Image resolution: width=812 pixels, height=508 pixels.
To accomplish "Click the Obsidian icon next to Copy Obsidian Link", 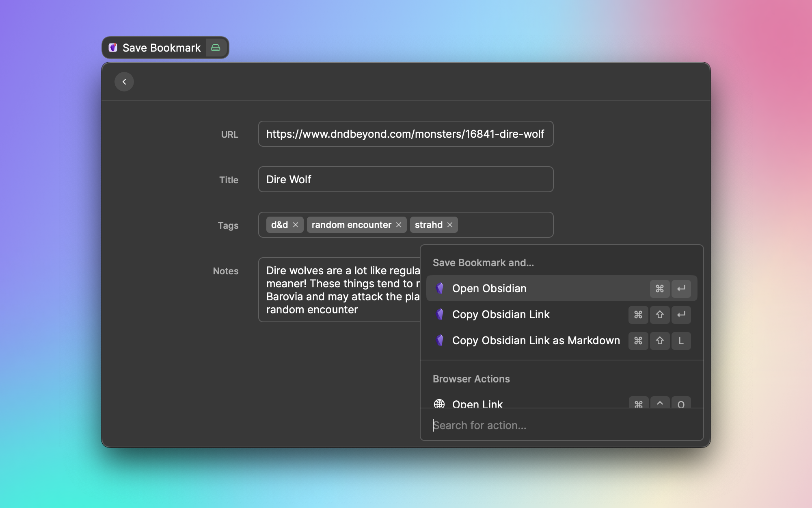I will tap(440, 314).
